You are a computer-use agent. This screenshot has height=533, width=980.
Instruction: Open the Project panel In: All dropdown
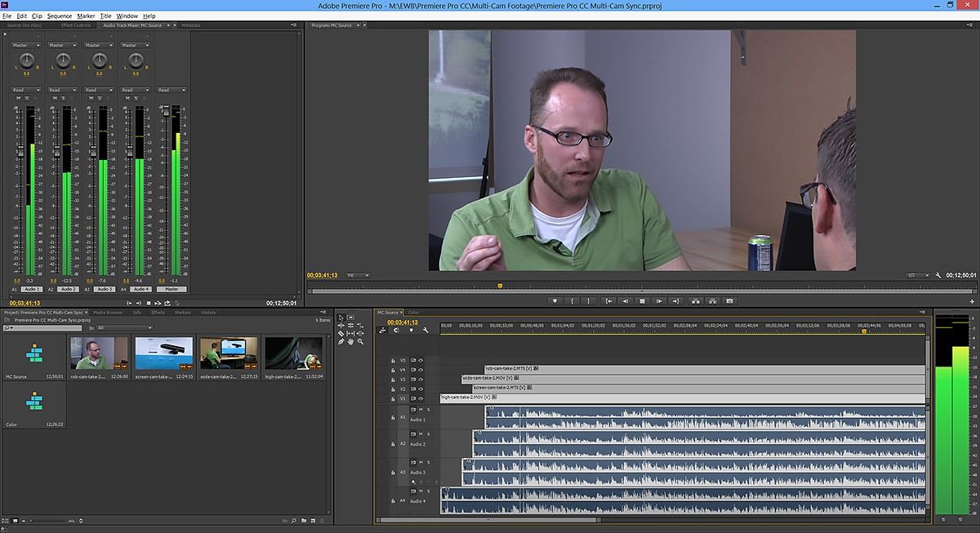(124, 328)
